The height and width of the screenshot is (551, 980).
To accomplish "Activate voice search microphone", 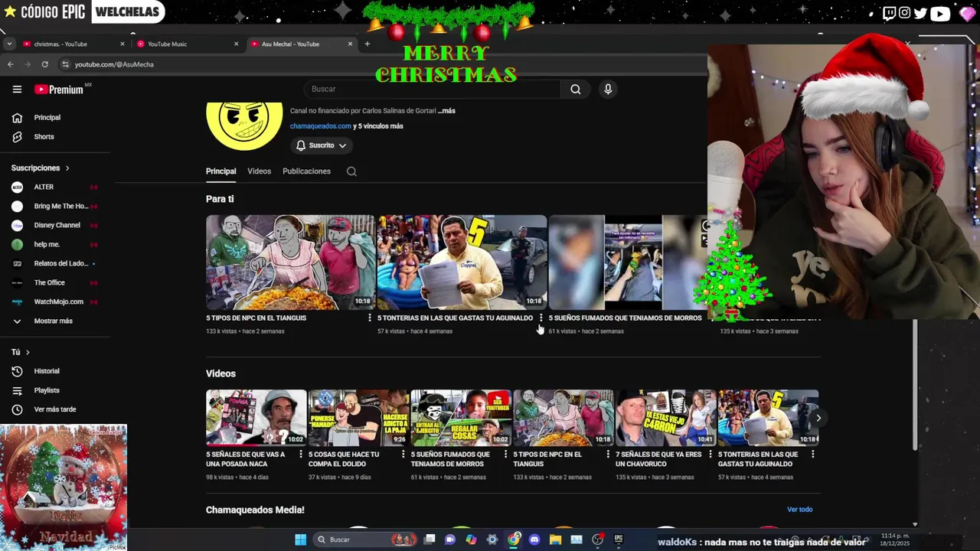I will [608, 90].
